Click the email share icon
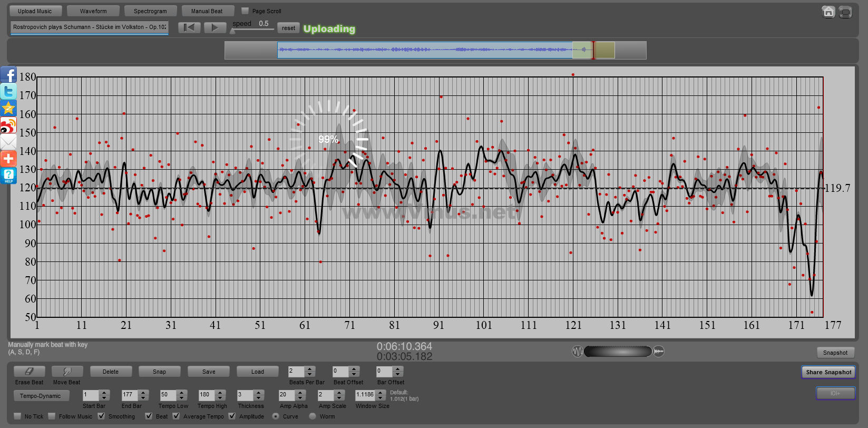 click(x=8, y=142)
